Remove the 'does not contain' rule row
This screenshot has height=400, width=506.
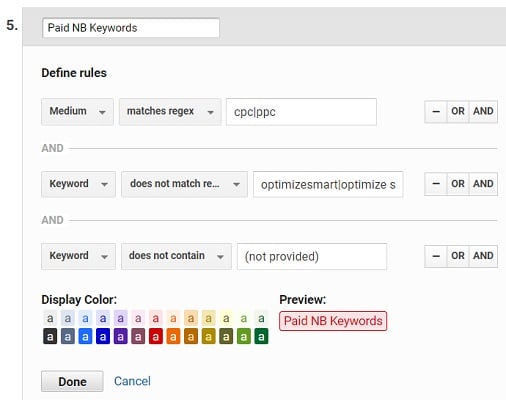click(436, 256)
